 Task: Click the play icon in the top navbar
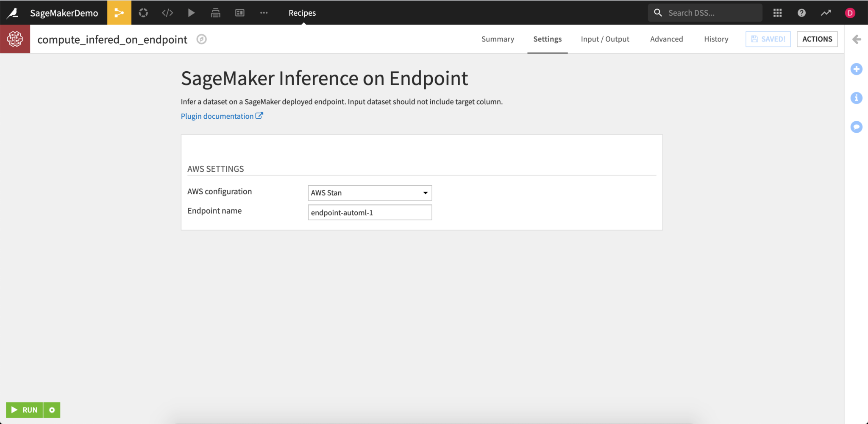[x=192, y=12]
